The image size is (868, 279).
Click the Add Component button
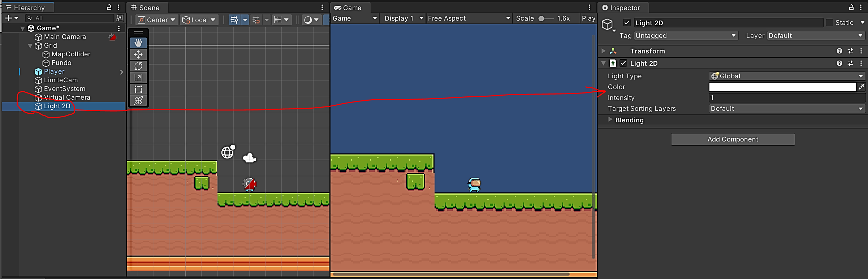(733, 139)
